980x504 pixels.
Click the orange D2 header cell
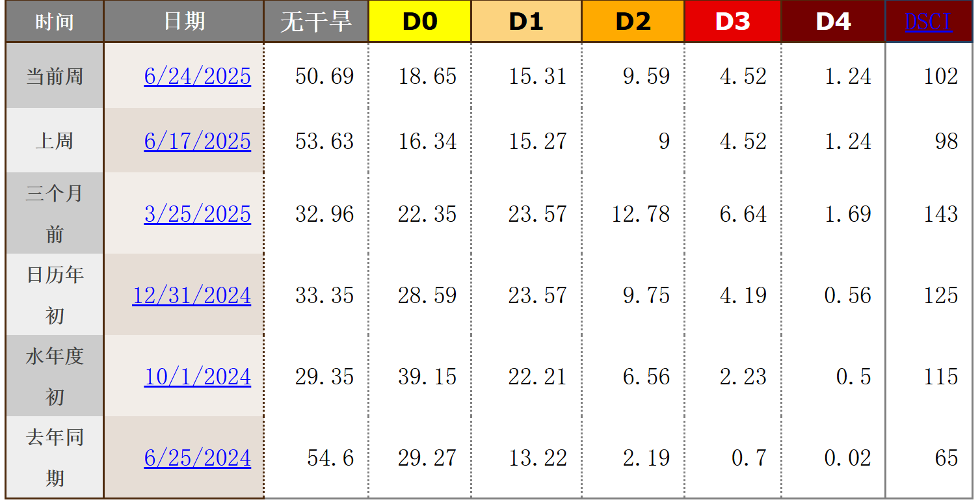tap(633, 22)
